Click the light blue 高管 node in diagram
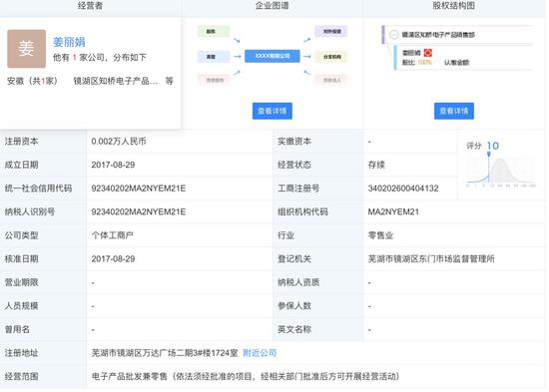 click(214, 56)
